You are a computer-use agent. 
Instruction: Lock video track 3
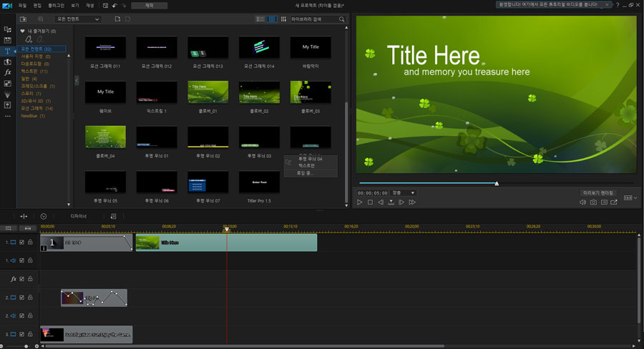point(30,334)
